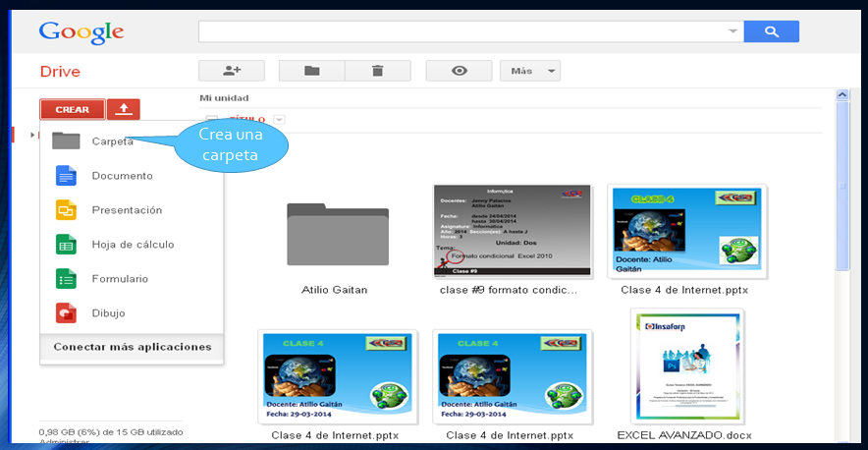Open the EXCEL AVANZADO.docx thumbnail
The image size is (868, 450).
pos(687,366)
